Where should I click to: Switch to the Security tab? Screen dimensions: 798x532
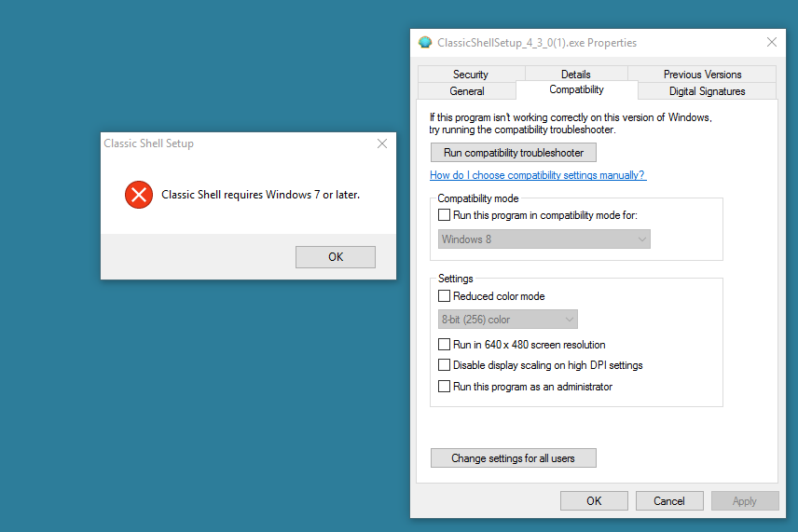click(x=471, y=75)
